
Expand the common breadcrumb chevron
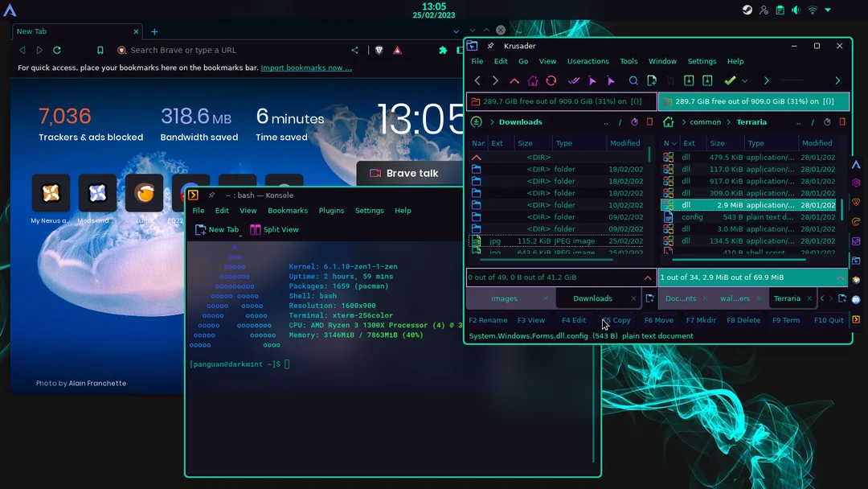click(x=727, y=122)
